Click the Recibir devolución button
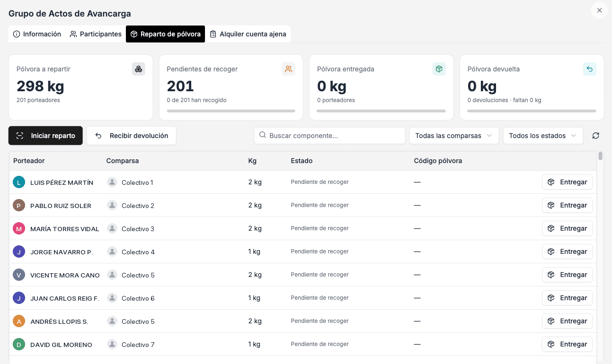This screenshot has width=612, height=364. click(x=132, y=136)
